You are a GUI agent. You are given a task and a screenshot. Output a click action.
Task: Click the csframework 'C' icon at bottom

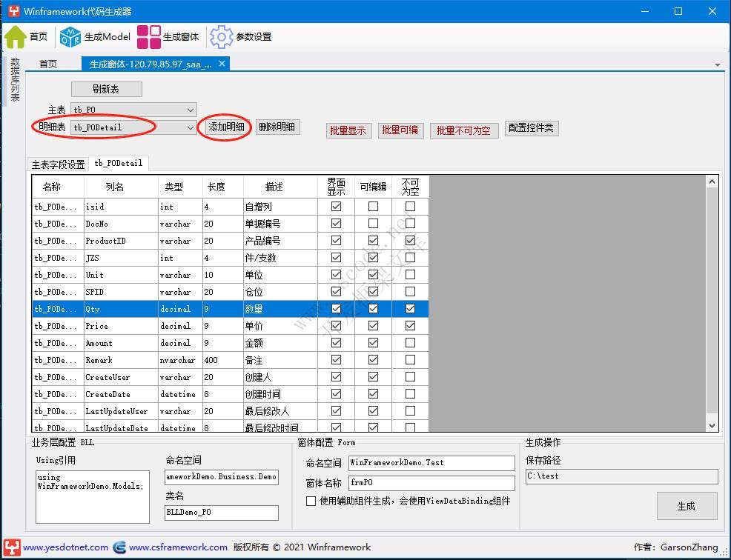coord(119,547)
